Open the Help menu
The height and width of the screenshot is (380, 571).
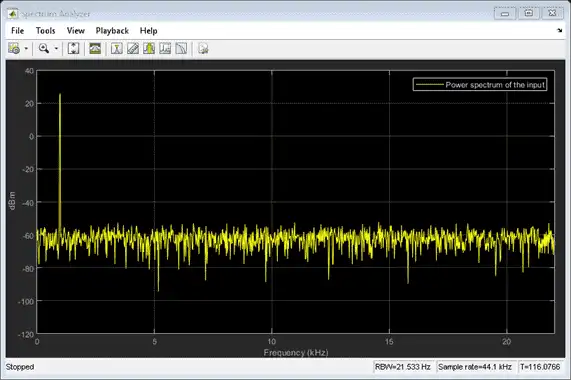coord(149,31)
